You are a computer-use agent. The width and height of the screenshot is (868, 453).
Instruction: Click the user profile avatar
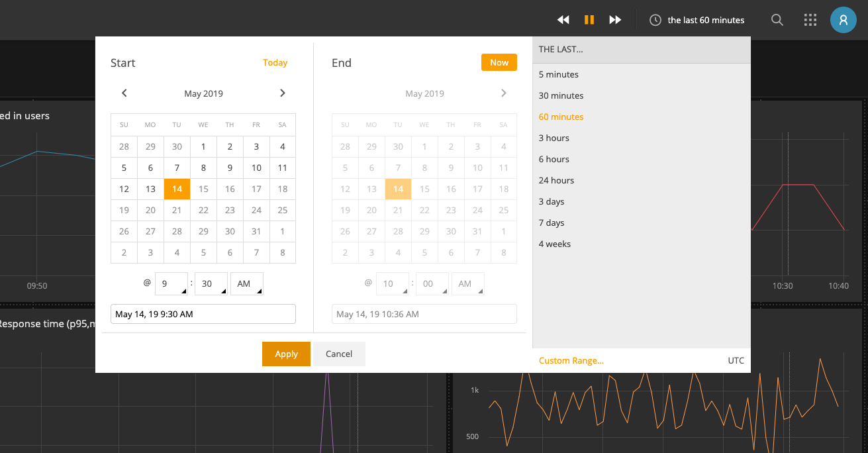point(843,19)
